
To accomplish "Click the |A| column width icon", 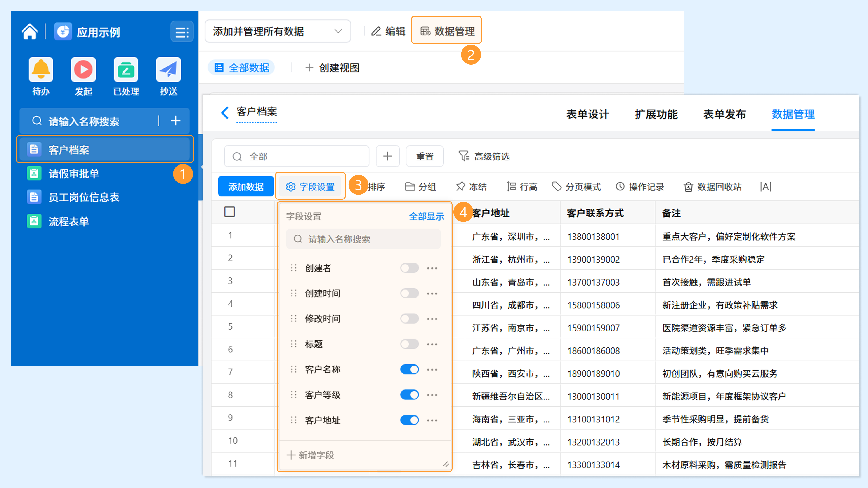I will tap(766, 187).
